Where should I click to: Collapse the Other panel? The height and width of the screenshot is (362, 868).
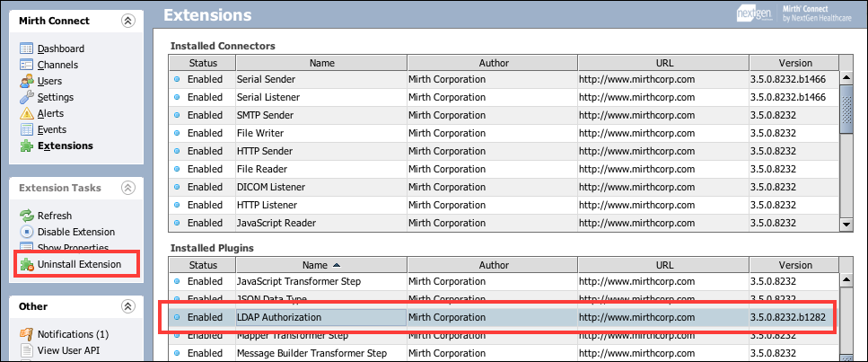(127, 306)
